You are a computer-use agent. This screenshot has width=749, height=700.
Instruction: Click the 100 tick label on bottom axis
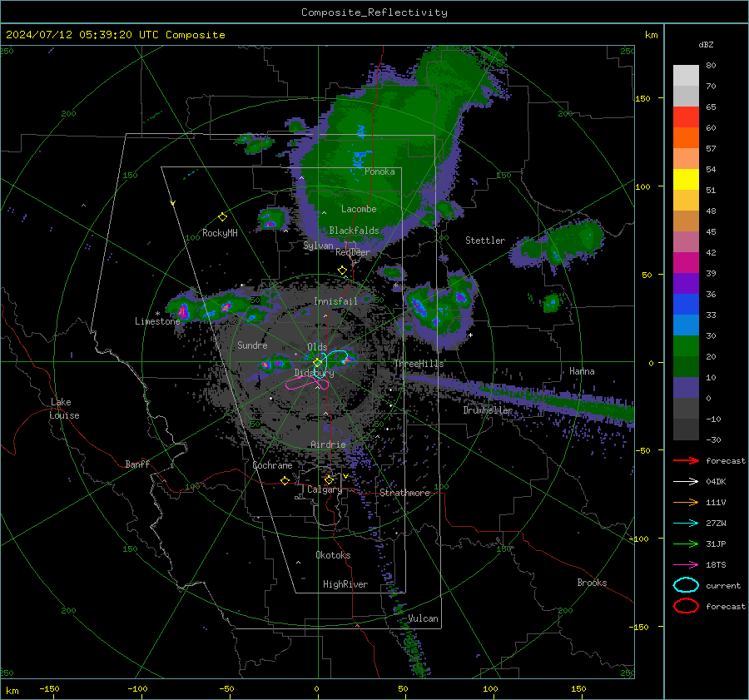(x=490, y=688)
